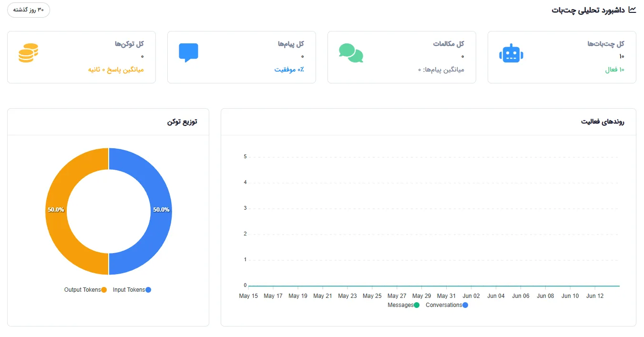Image resolution: width=644 pixels, height=337 pixels.
Task: Click the 'میانگین پیام‌ها: ۰' text
Action: coord(441,70)
